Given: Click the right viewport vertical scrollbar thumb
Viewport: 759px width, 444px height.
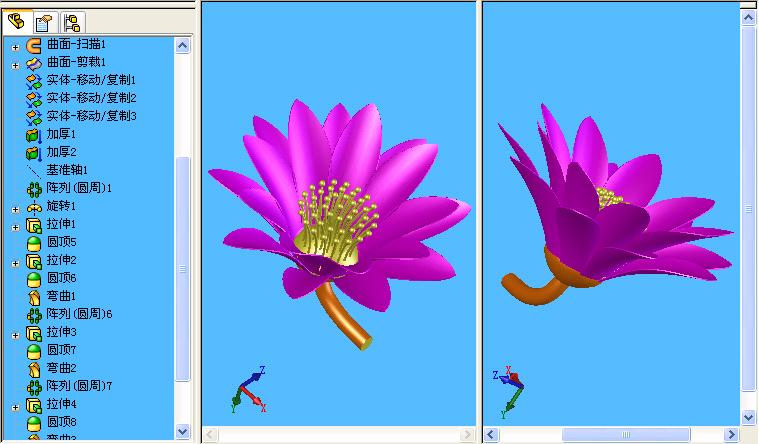Looking at the screenshot, I should 748,209.
